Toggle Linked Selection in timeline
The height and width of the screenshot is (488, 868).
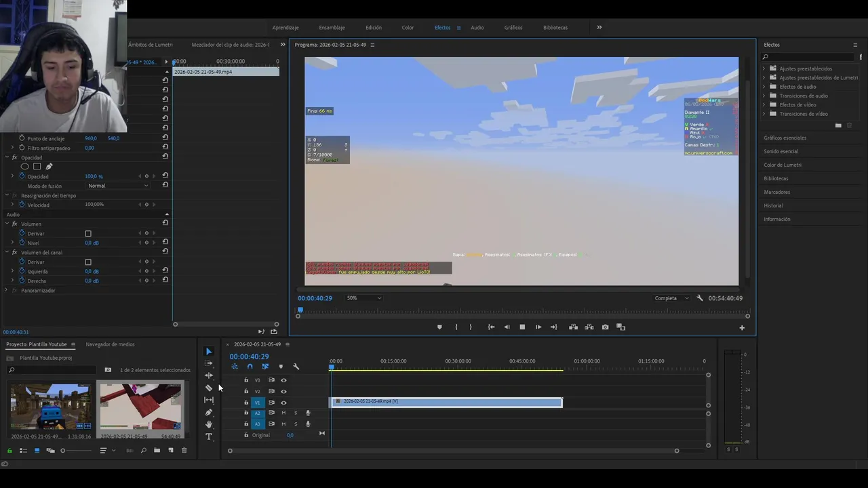click(265, 367)
